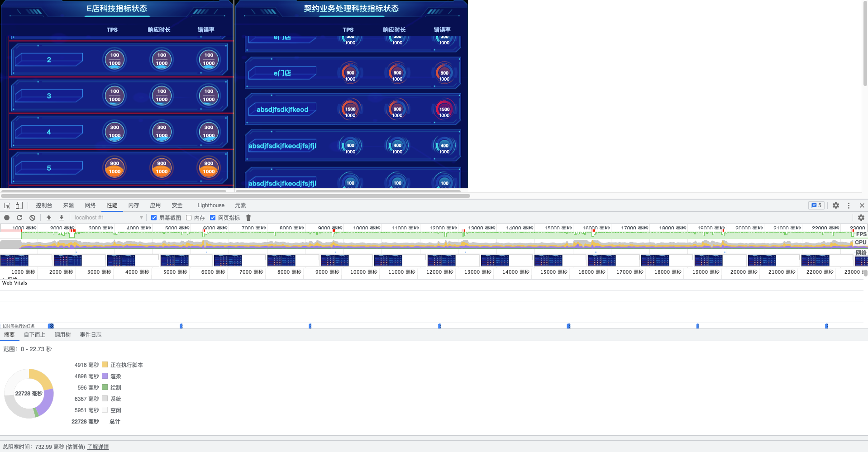Click the Web Vitals track label
This screenshot has width=868, height=452.
click(14, 283)
